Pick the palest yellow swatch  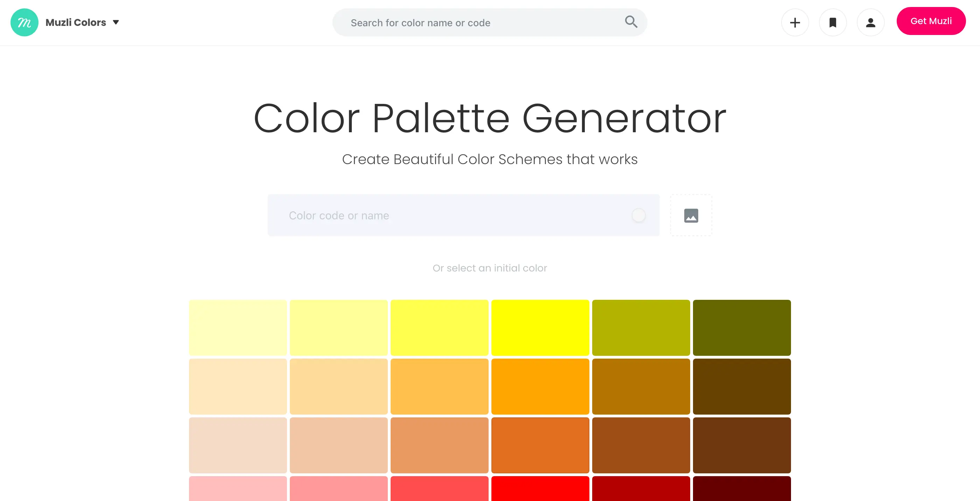(x=238, y=327)
